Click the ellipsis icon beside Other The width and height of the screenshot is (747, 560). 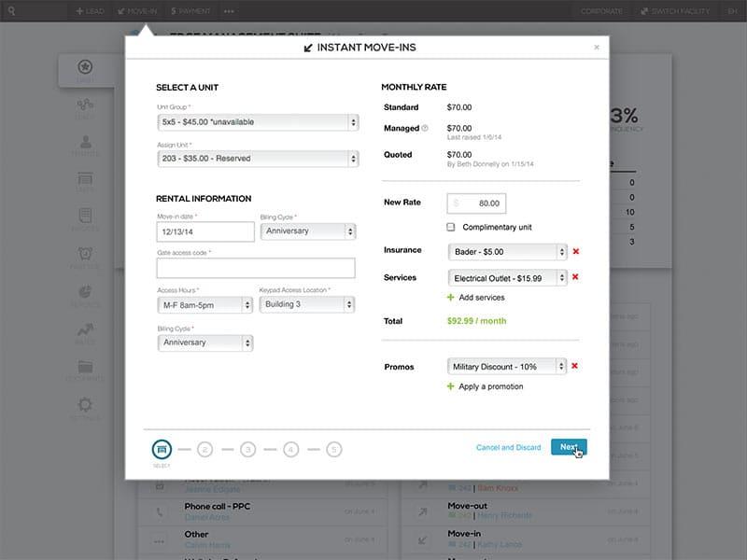[159, 541]
